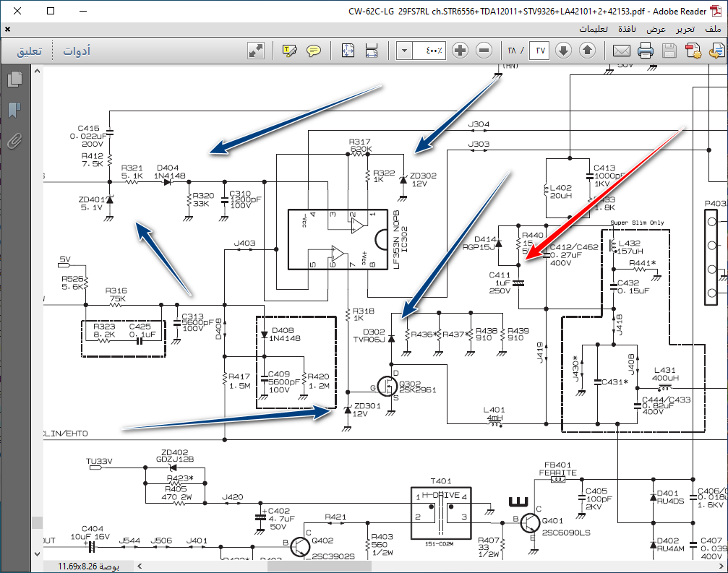Open the ملف (File) menu
The width and height of the screenshot is (728, 573).
pyautogui.click(x=713, y=29)
